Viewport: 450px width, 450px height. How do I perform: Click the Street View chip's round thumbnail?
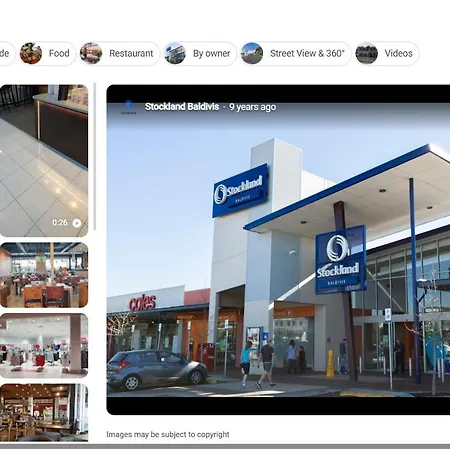[252, 53]
